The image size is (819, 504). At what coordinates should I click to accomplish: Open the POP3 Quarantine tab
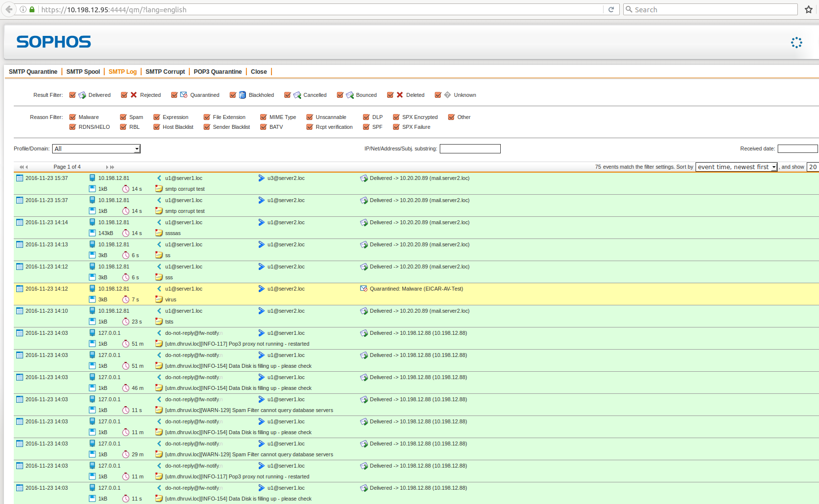[217, 72]
